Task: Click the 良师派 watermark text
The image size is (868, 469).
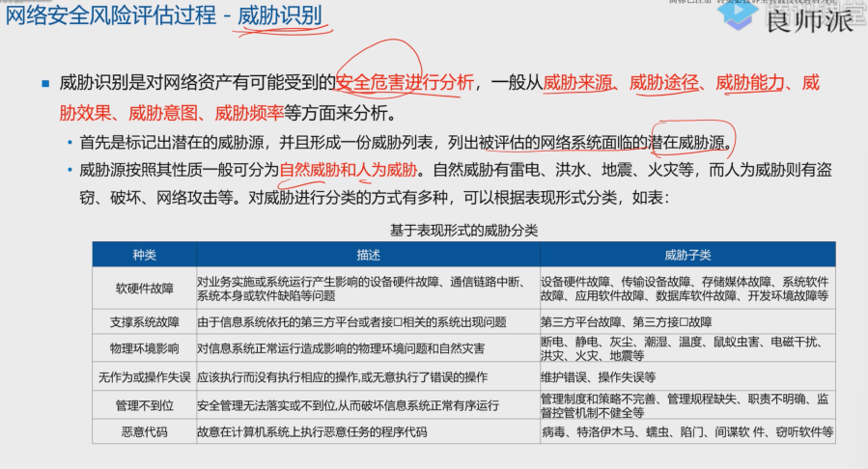Action: [x=809, y=19]
